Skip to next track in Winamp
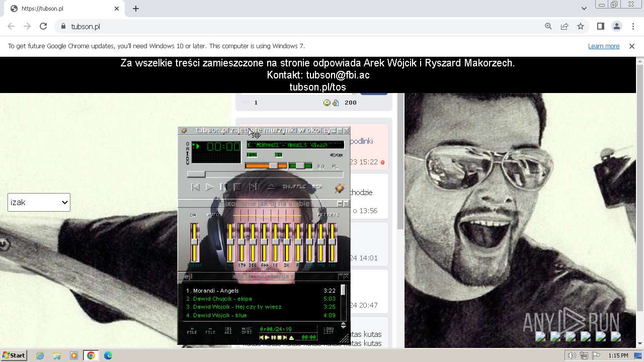 click(253, 187)
